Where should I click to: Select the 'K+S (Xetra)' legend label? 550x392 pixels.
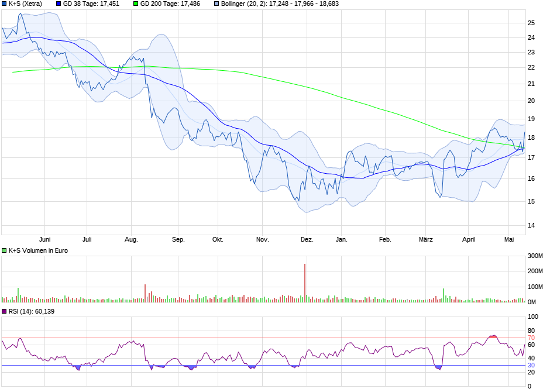25,4
